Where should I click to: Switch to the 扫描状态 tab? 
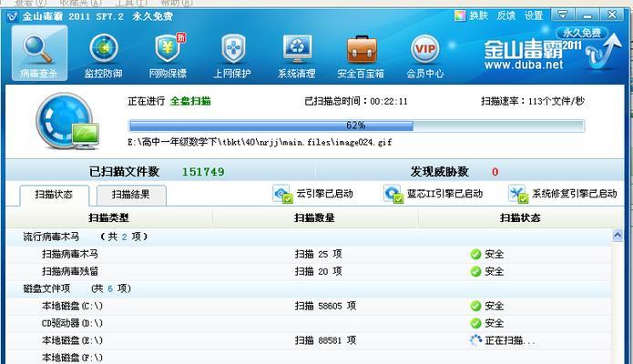click(x=54, y=195)
